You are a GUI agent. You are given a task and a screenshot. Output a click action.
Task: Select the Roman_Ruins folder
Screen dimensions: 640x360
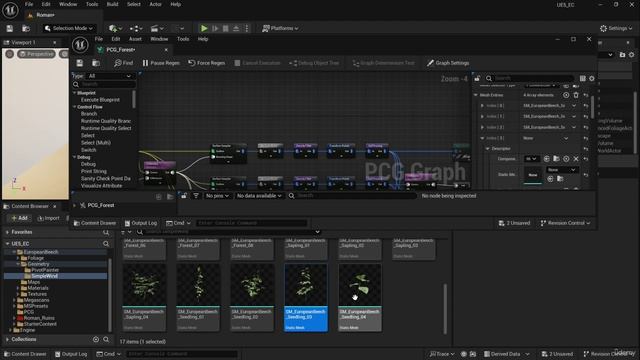(38, 318)
